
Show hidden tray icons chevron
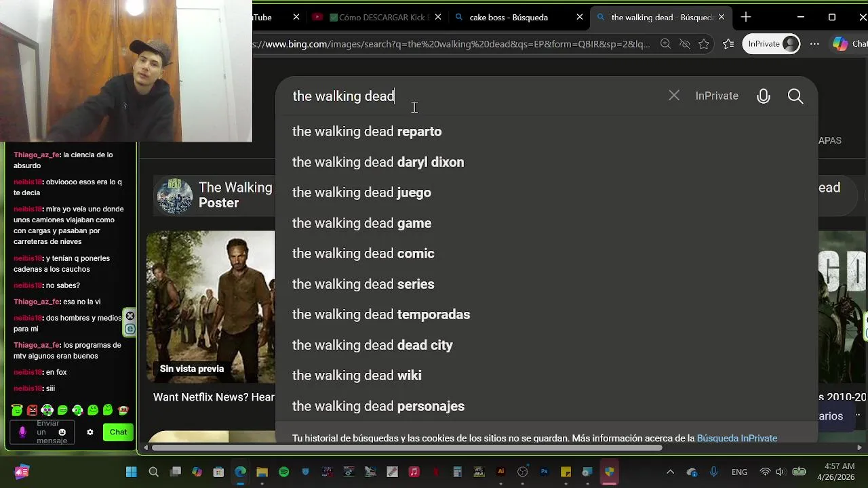click(x=670, y=472)
